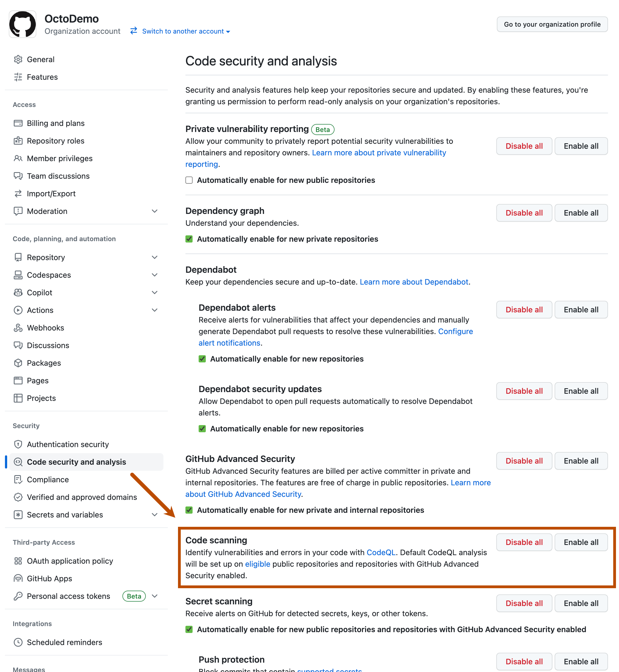This screenshot has height=672, width=619.
Task: Switch to the Verified and approved domains page
Action: pos(81,497)
